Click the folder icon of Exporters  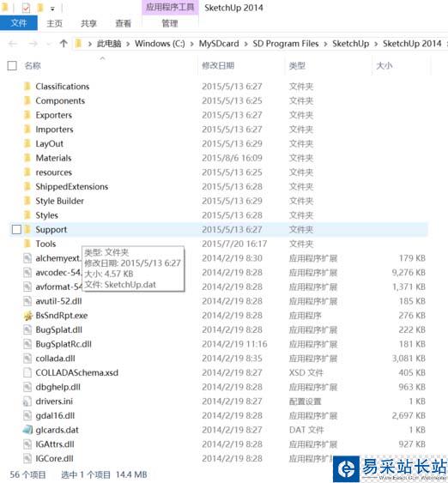[x=27, y=115]
